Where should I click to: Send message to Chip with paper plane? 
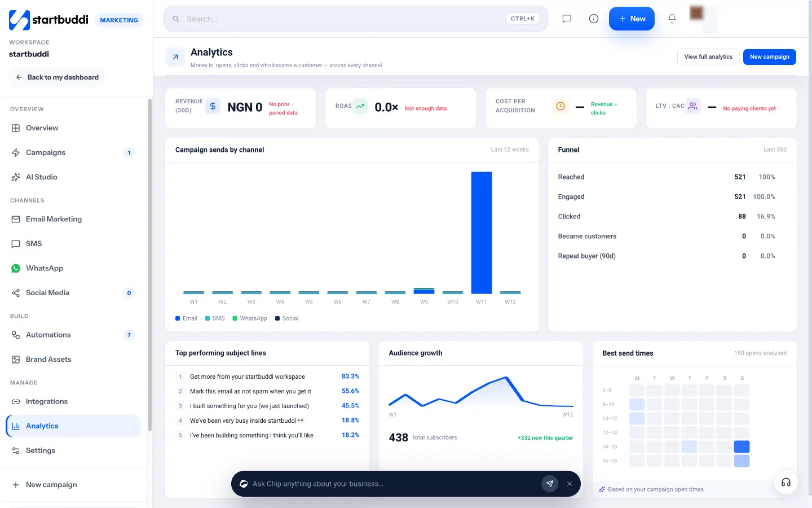pyautogui.click(x=550, y=484)
